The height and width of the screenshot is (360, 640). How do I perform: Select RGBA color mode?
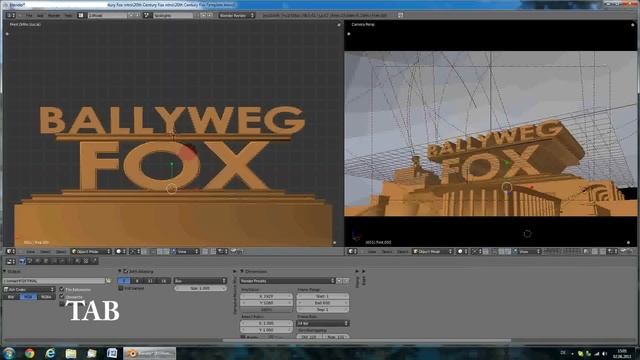(46, 297)
